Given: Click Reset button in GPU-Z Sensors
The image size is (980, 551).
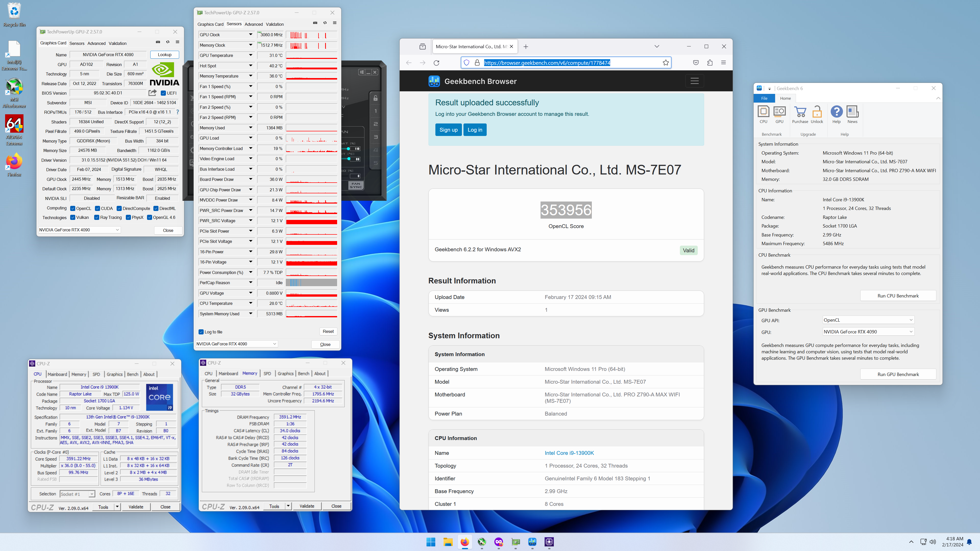Looking at the screenshot, I should pyautogui.click(x=328, y=332).
